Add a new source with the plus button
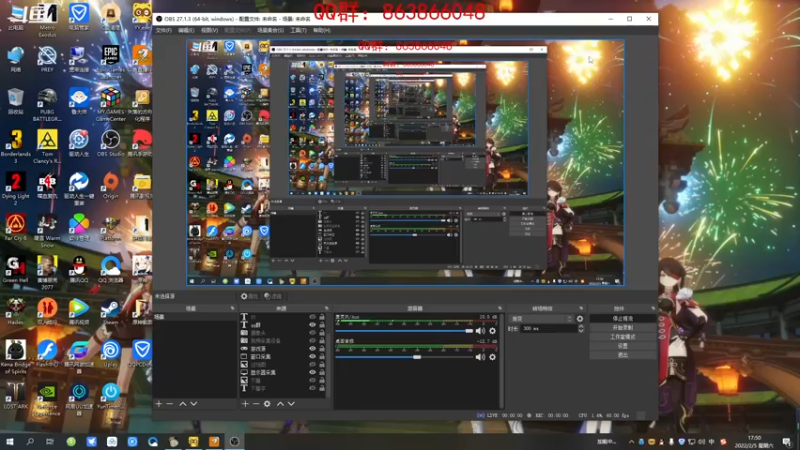Screen dimensions: 800x450 [245, 404]
